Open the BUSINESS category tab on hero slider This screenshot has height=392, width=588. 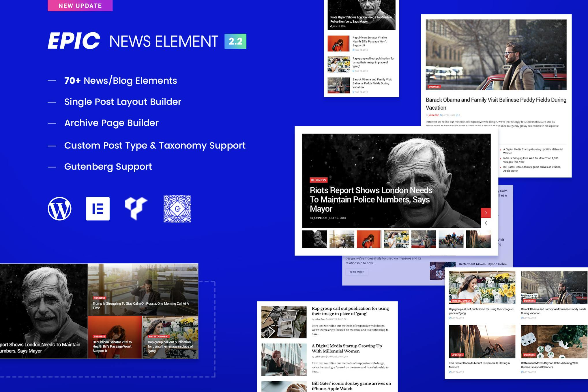click(319, 180)
